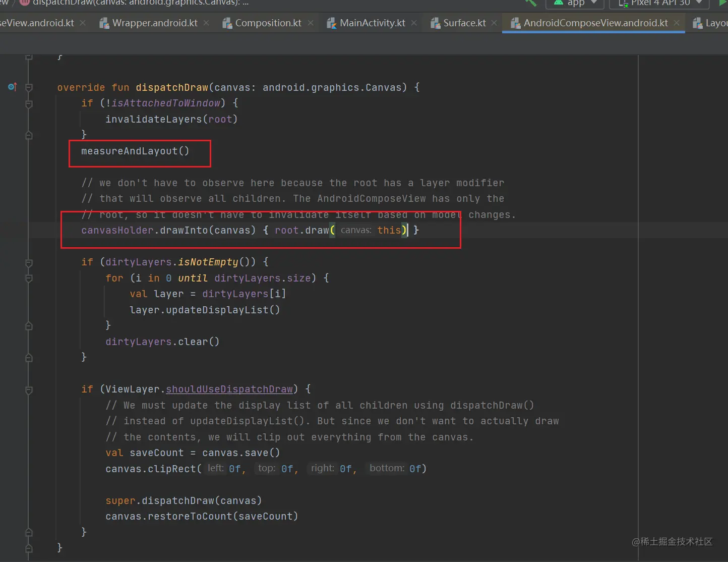Click the measureAndLayout() call

(x=135, y=151)
